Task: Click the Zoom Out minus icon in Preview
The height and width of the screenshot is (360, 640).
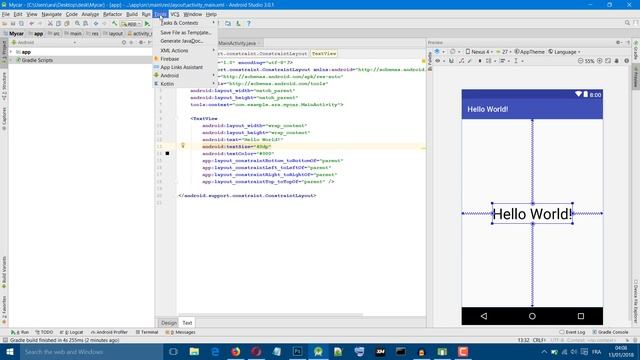Action: (x=580, y=61)
